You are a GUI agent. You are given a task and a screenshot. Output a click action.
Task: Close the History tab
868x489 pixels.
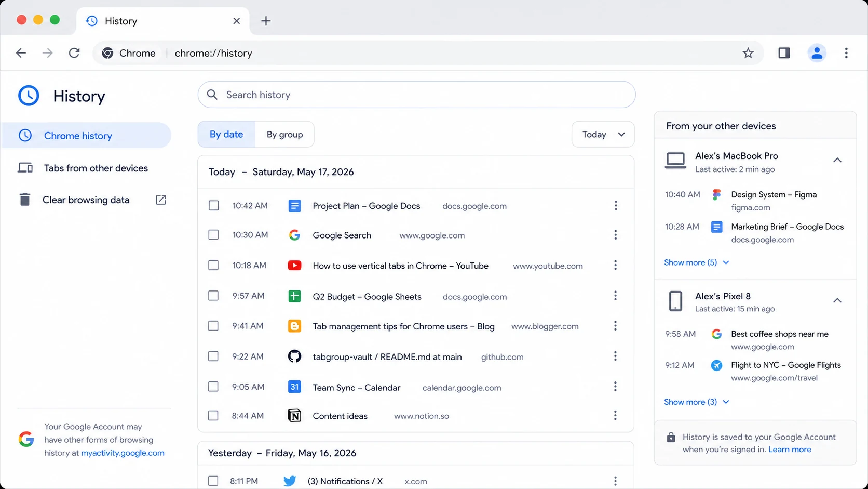pyautogui.click(x=236, y=21)
